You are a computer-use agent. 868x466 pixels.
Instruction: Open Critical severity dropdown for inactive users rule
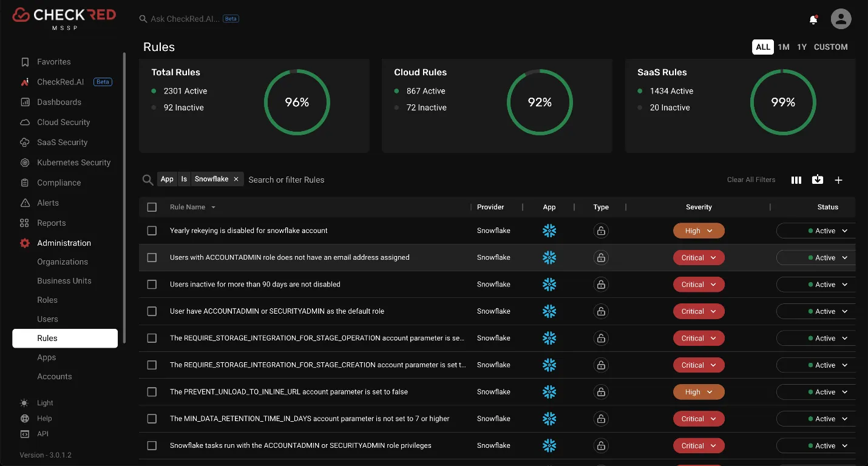(x=699, y=285)
